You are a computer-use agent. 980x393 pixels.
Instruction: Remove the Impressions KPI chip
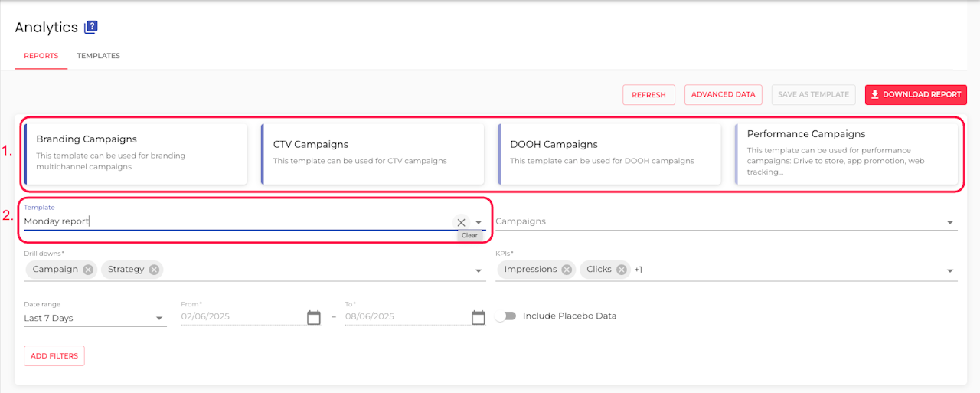(567, 270)
